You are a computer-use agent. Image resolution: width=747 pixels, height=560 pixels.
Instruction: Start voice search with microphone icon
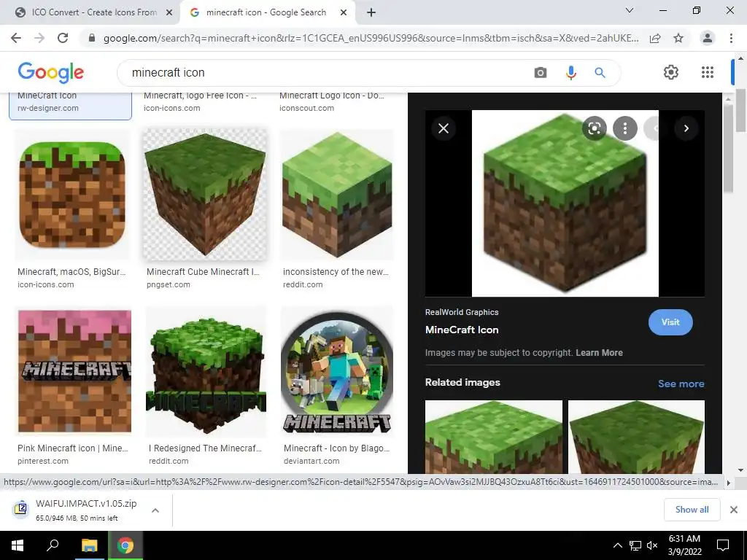point(570,72)
